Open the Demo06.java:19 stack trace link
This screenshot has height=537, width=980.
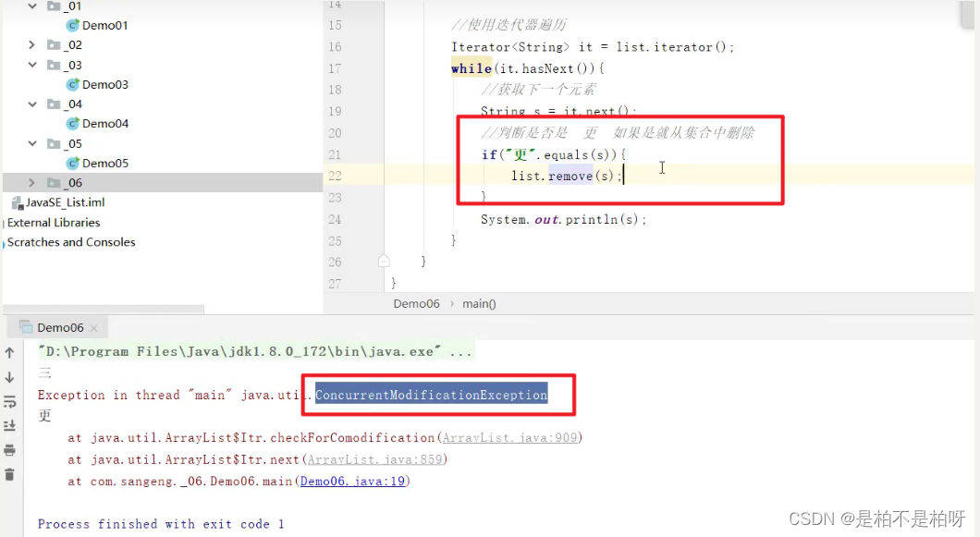click(x=352, y=480)
